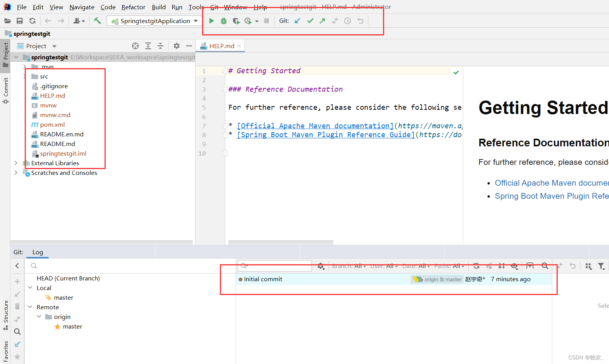Run SpringtestgitApplication with the green play icon
609x364 pixels.
pyautogui.click(x=211, y=21)
